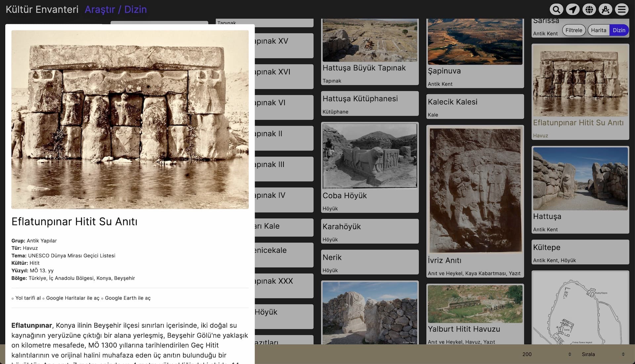Select the card ending in 'pınak IV'

coord(284,200)
